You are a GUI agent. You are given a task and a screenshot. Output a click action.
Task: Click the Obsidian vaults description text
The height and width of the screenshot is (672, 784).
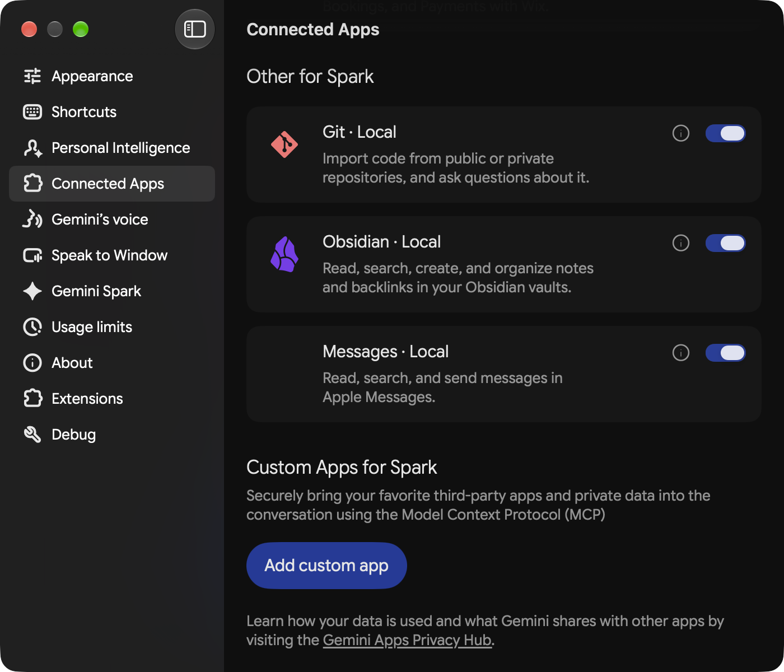[x=458, y=278]
